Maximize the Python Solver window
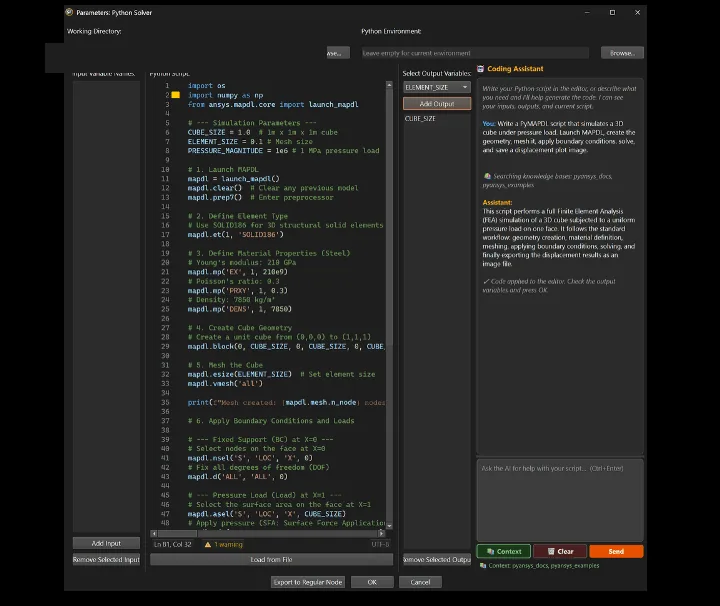This screenshot has width=720, height=606. point(612,12)
